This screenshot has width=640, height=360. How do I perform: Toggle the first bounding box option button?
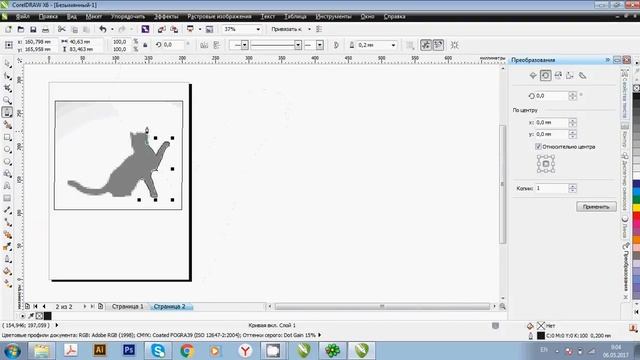coord(426,45)
